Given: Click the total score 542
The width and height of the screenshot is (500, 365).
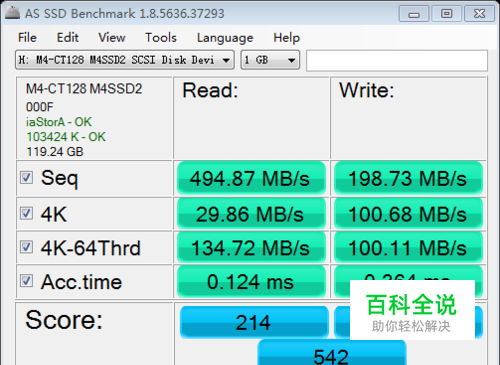Looking at the screenshot, I should [x=332, y=353].
